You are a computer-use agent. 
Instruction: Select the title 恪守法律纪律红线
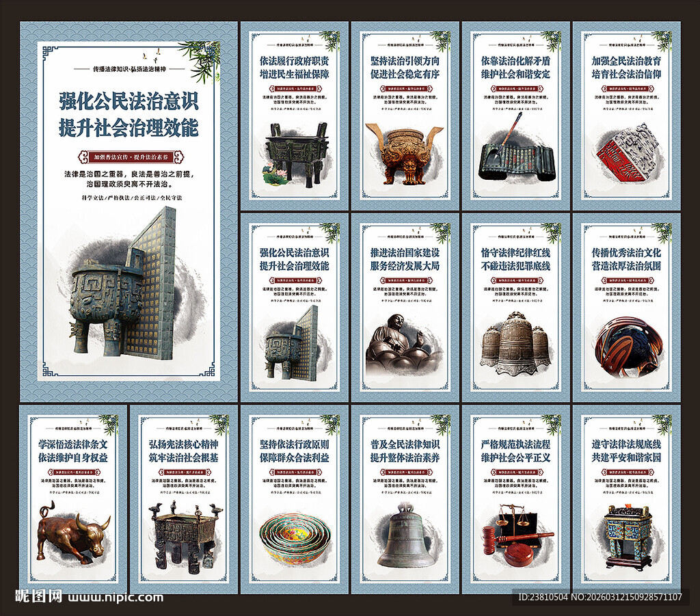516,253
